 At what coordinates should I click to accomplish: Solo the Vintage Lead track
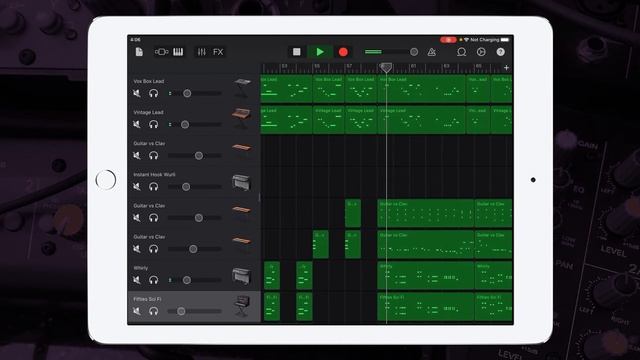[153, 124]
